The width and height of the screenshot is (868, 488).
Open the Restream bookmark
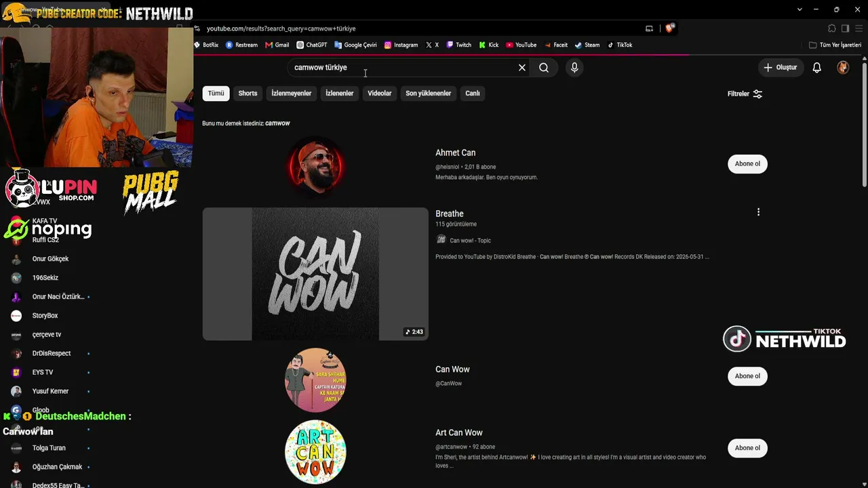tap(241, 45)
